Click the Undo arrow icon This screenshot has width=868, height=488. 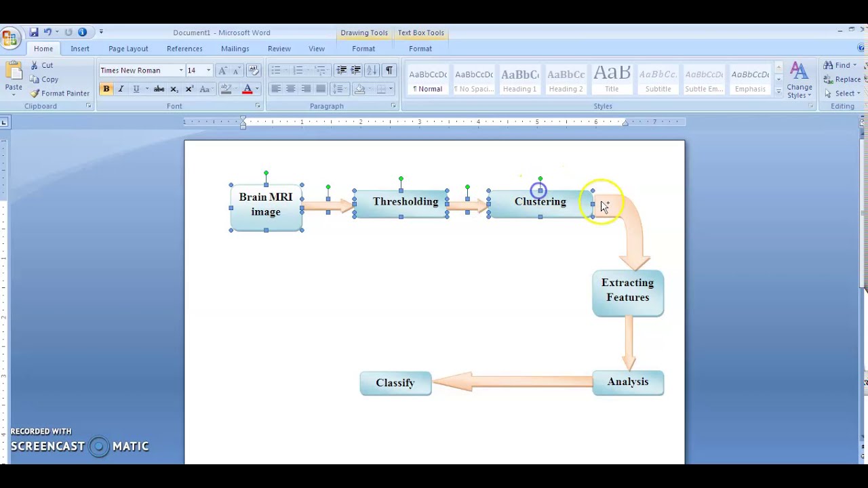pos(47,33)
